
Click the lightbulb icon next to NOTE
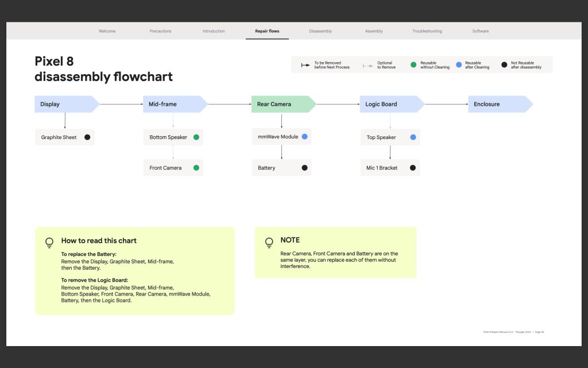point(269,243)
